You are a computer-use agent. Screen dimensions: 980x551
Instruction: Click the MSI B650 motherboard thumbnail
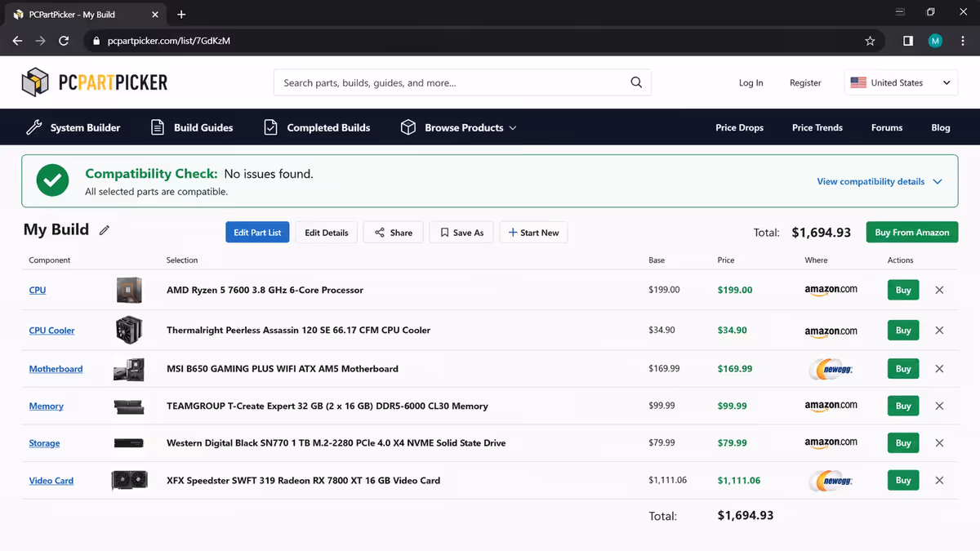(129, 369)
